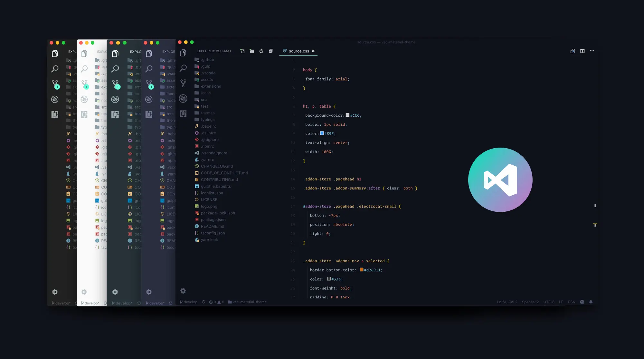The image size is (644, 359).
Task: Collapse all folders in Explorer header
Action: [271, 51]
